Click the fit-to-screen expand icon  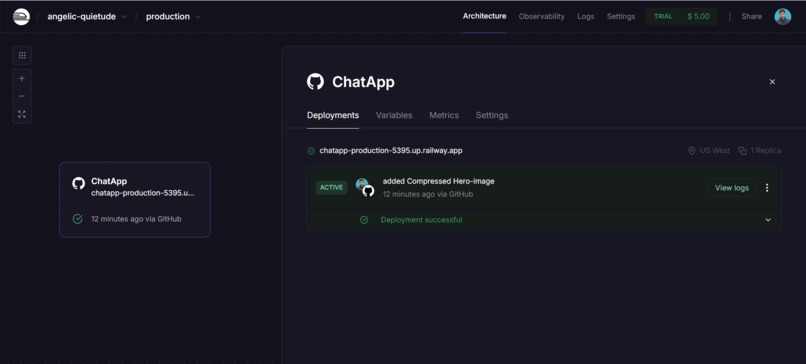[x=22, y=114]
